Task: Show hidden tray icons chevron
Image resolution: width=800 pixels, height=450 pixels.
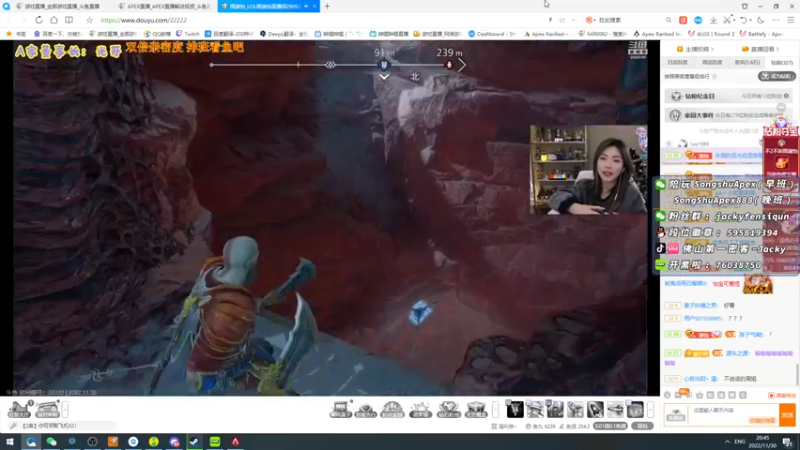Action: tap(727, 441)
